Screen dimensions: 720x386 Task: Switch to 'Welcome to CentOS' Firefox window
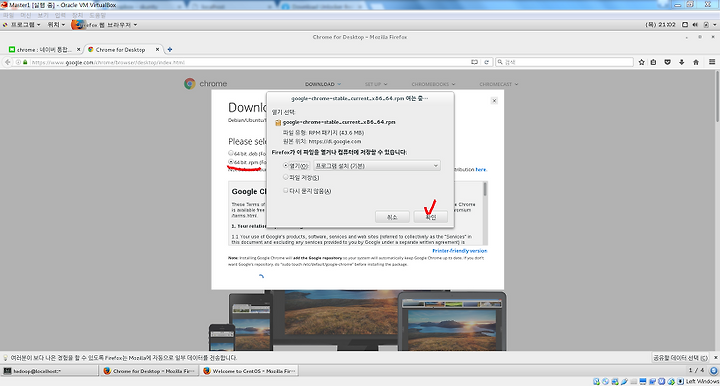point(249,371)
